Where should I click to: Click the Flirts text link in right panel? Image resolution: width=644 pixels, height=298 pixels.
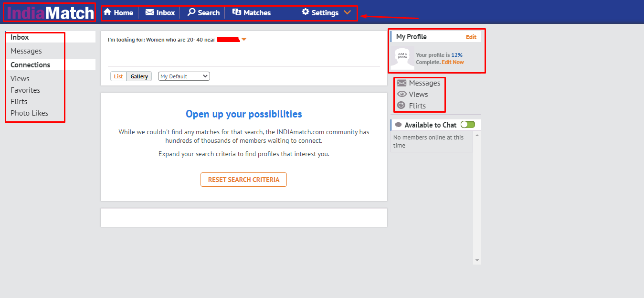tap(417, 106)
